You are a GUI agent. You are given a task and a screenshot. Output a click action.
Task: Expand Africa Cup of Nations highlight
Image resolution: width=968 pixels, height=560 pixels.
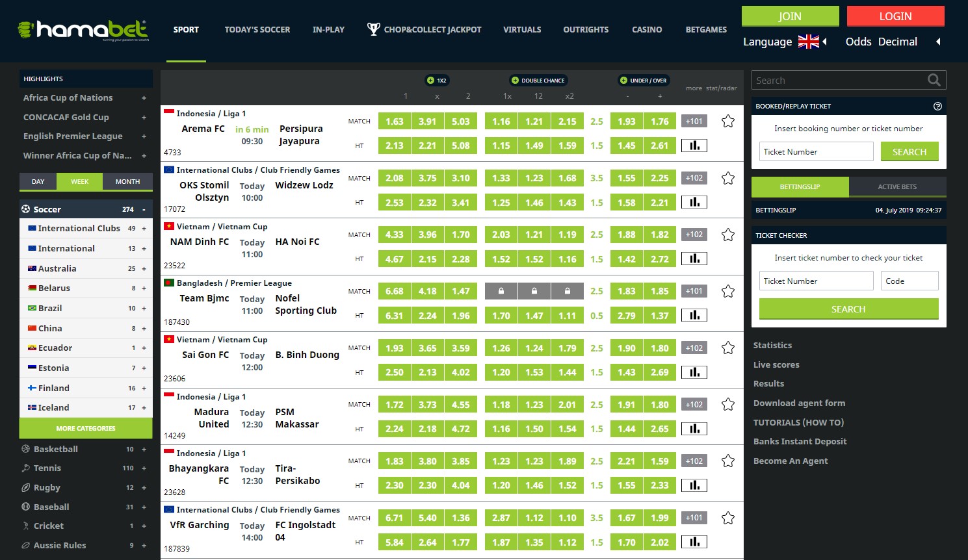[x=144, y=98]
